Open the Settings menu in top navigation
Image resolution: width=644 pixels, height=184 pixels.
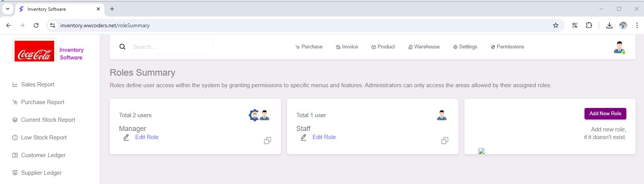point(465,47)
